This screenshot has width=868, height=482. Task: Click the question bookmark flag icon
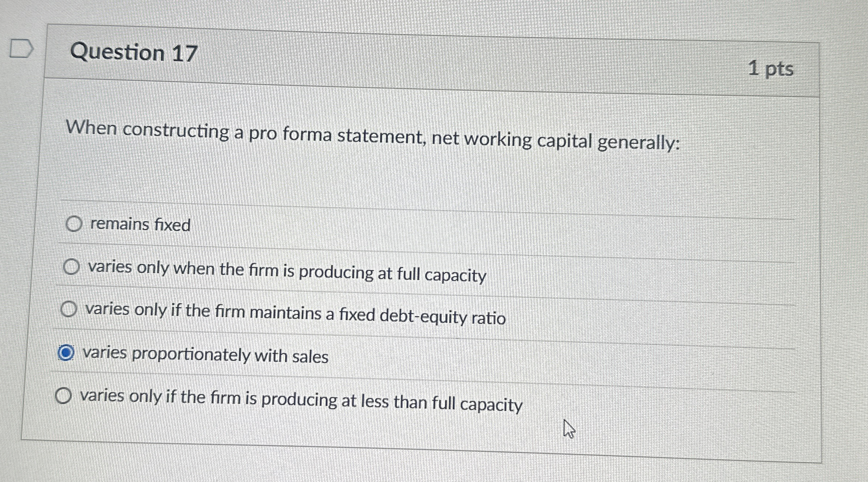pyautogui.click(x=23, y=48)
